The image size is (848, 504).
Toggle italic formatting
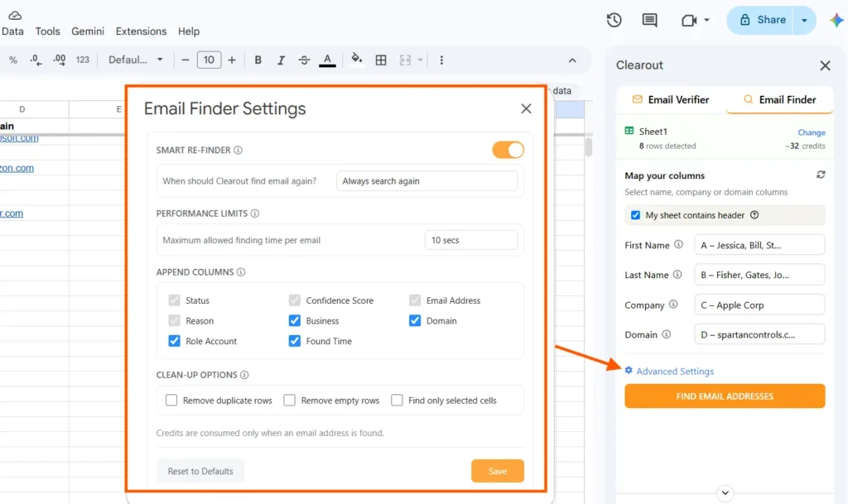click(x=281, y=60)
